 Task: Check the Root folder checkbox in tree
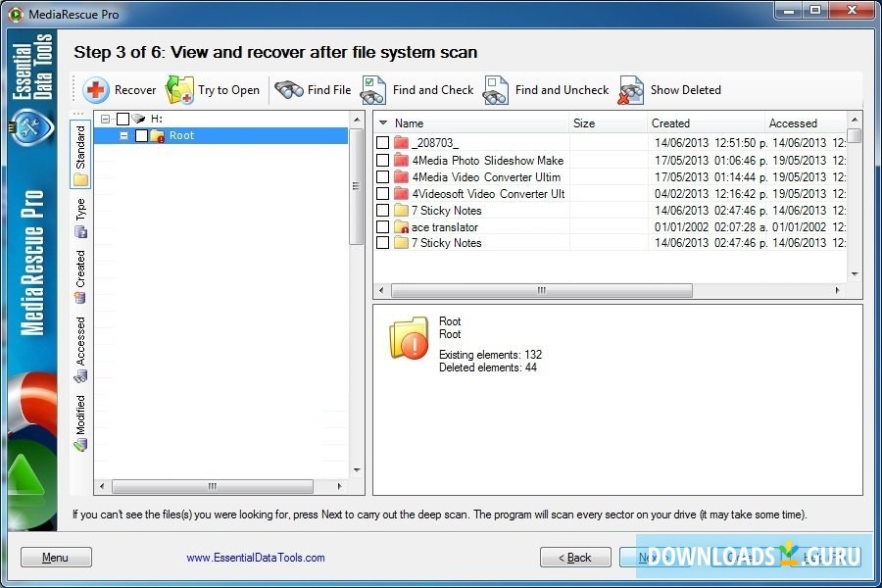142,135
